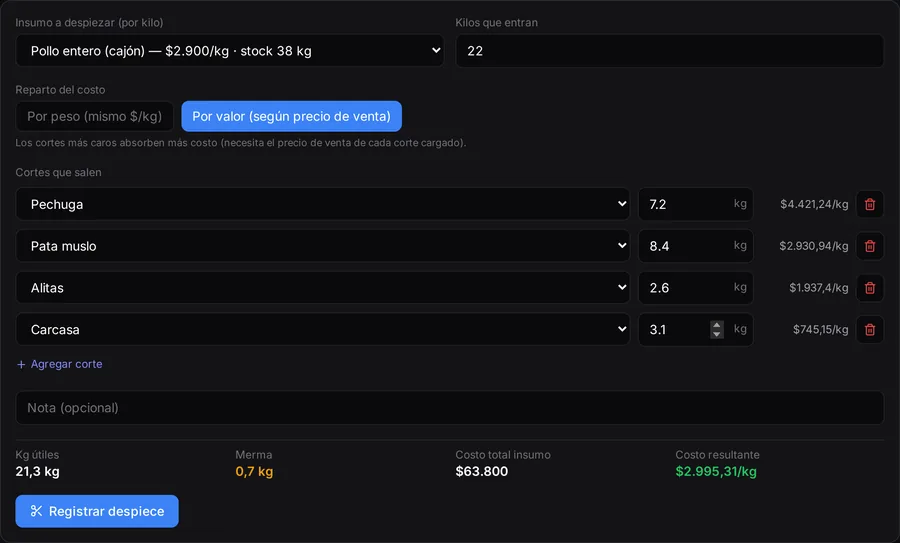Click the 21,3 kg useful kilos value
The height and width of the screenshot is (543, 900).
click(37, 471)
